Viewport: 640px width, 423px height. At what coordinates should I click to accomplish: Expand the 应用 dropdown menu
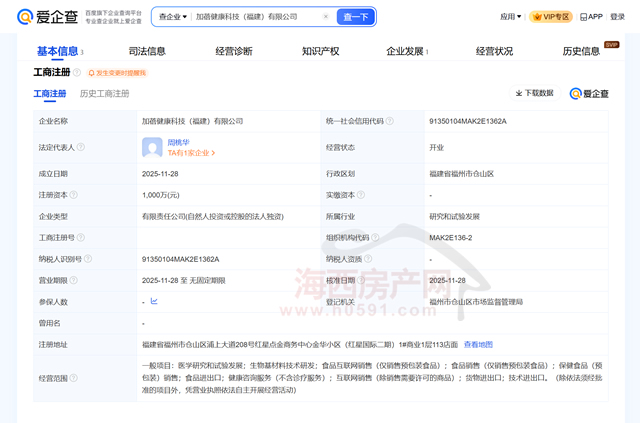click(510, 17)
